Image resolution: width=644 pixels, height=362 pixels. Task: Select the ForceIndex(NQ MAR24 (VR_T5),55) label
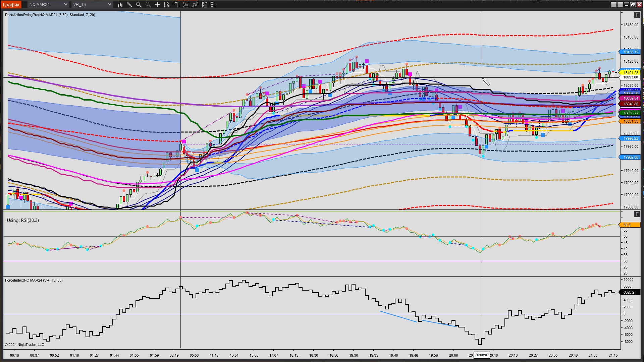point(34,280)
